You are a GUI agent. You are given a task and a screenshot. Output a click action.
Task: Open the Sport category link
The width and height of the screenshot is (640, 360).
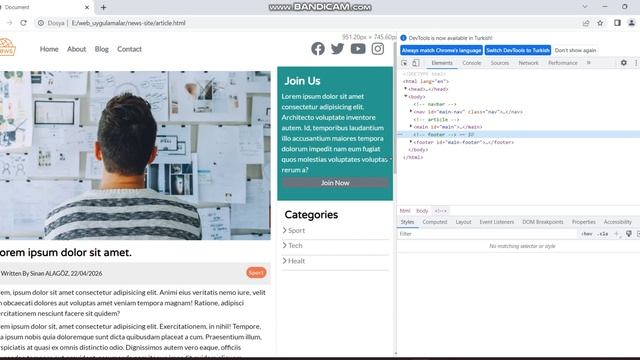[x=296, y=231]
